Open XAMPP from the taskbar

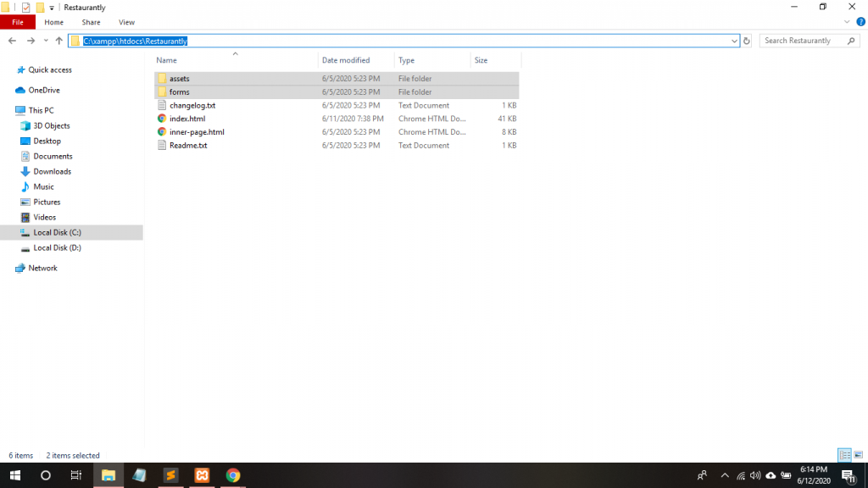coord(202,475)
